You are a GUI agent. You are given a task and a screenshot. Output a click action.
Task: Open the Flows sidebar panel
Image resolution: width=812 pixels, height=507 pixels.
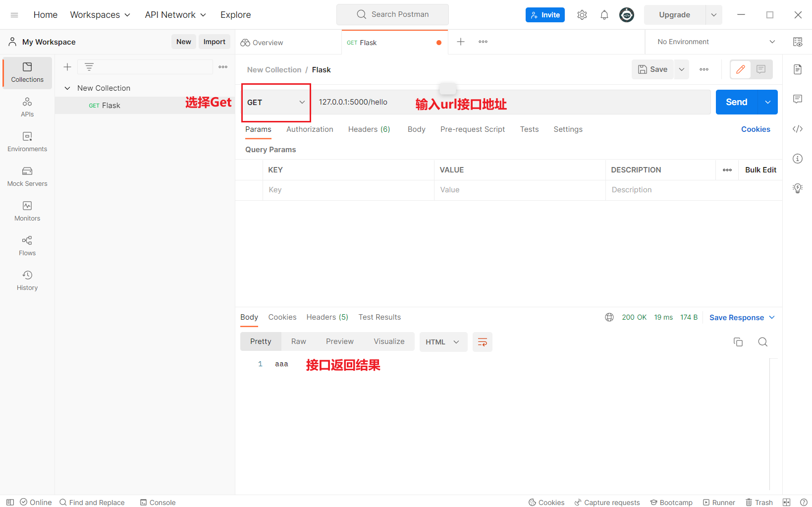[x=27, y=246]
